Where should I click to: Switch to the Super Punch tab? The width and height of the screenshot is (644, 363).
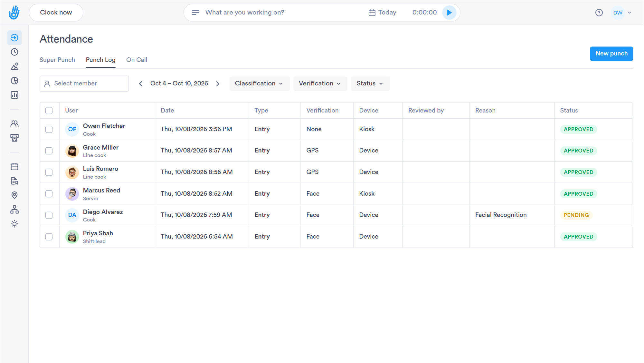tap(57, 60)
